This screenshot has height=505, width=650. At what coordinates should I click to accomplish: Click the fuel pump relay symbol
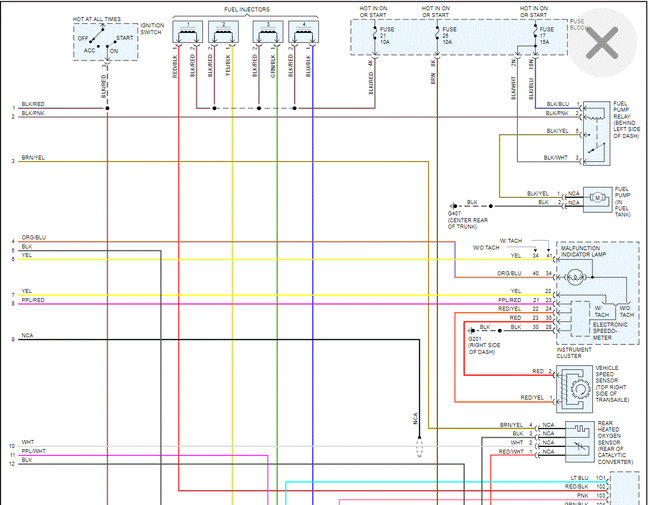pyautogui.click(x=597, y=133)
